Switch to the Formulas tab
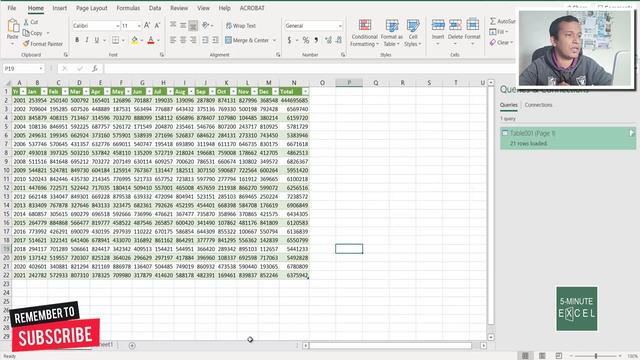Viewport: 640px width, 360px height. pos(128,8)
